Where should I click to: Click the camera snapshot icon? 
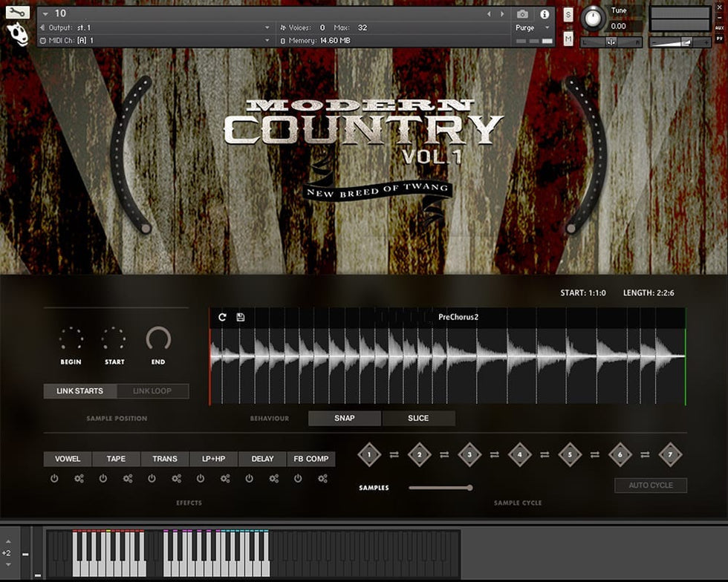(522, 14)
